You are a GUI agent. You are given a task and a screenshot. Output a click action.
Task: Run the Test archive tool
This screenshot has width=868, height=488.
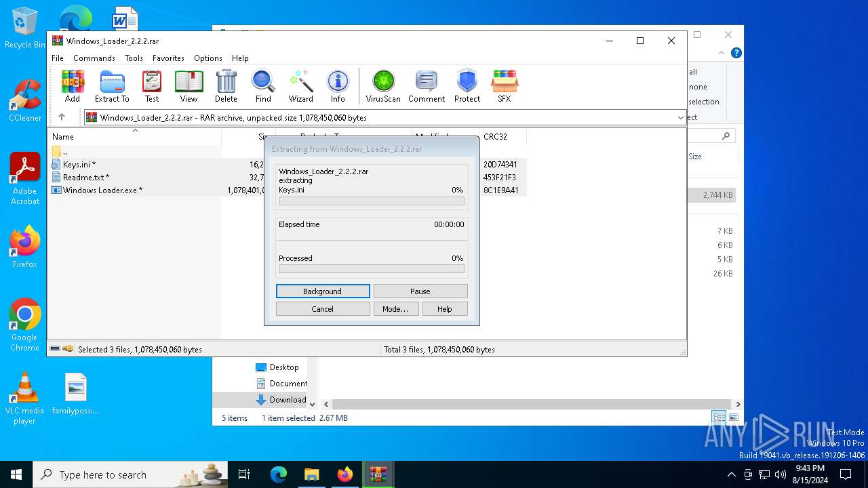coord(152,86)
